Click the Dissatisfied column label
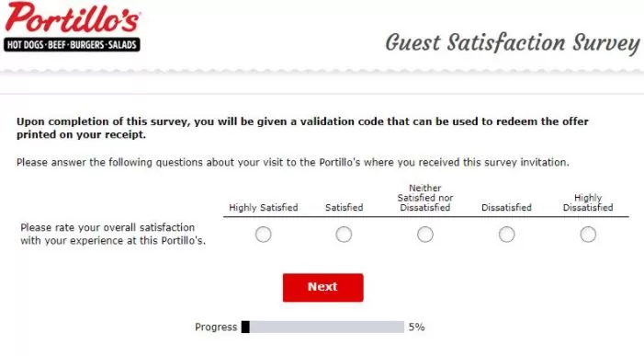This screenshot has height=356, width=644. tap(506, 208)
